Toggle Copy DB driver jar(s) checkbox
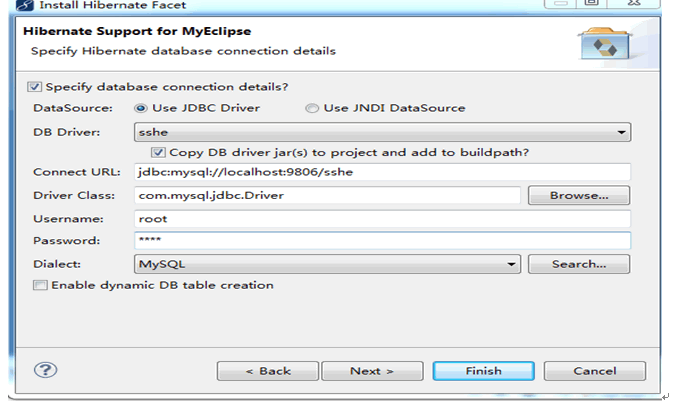687x415 pixels. [158, 153]
